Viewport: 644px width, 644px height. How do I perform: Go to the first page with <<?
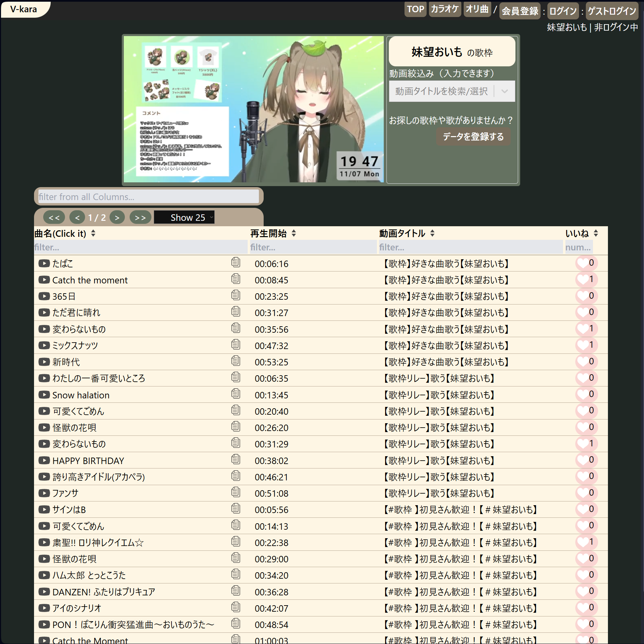[x=54, y=217]
